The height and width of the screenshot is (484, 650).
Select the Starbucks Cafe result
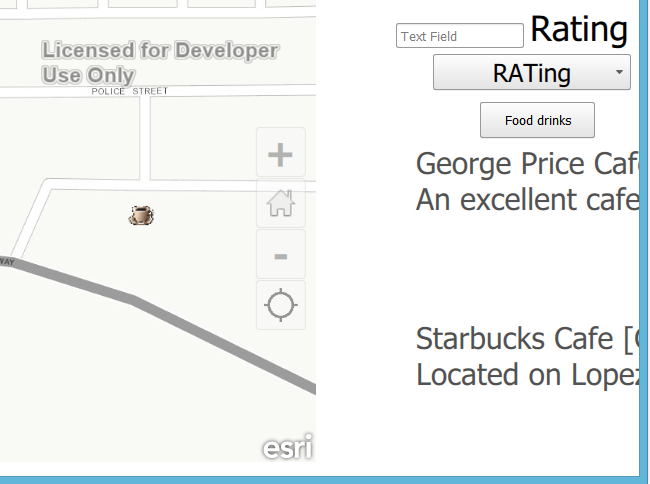click(527, 339)
